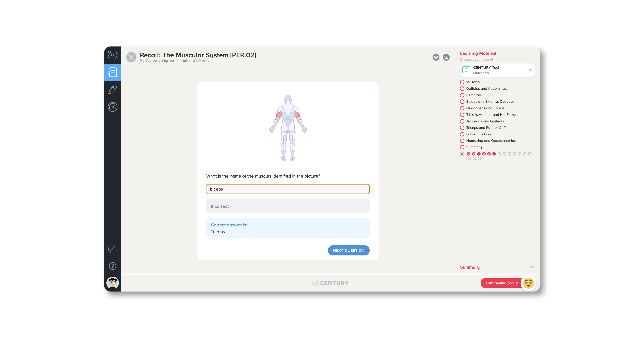Image resolution: width=644 pixels, height=338 pixels.
Task: Click the proud emoji face icon
Action: coord(528,283)
